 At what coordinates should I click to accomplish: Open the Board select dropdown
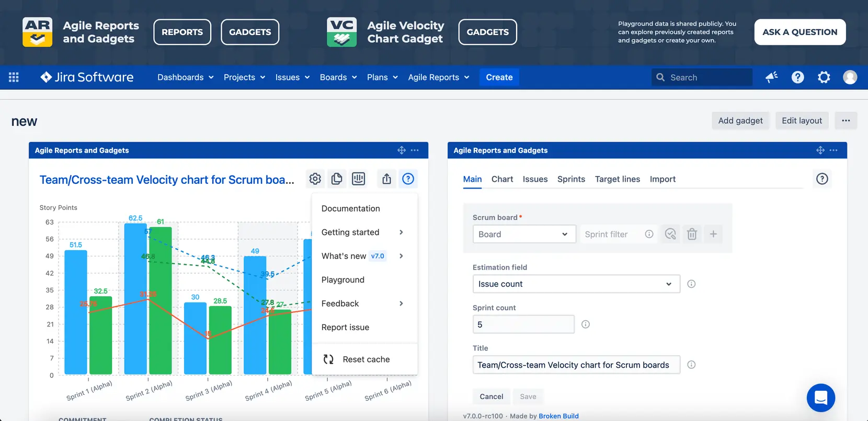coord(524,234)
